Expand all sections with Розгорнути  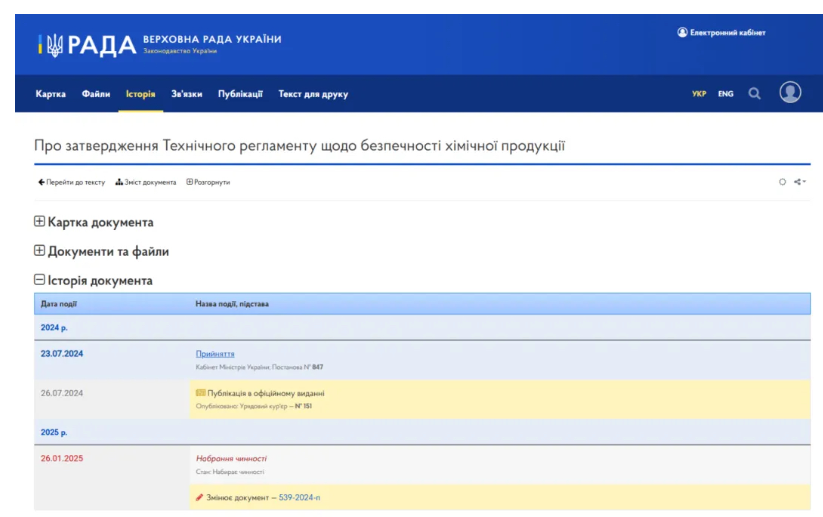(x=208, y=182)
